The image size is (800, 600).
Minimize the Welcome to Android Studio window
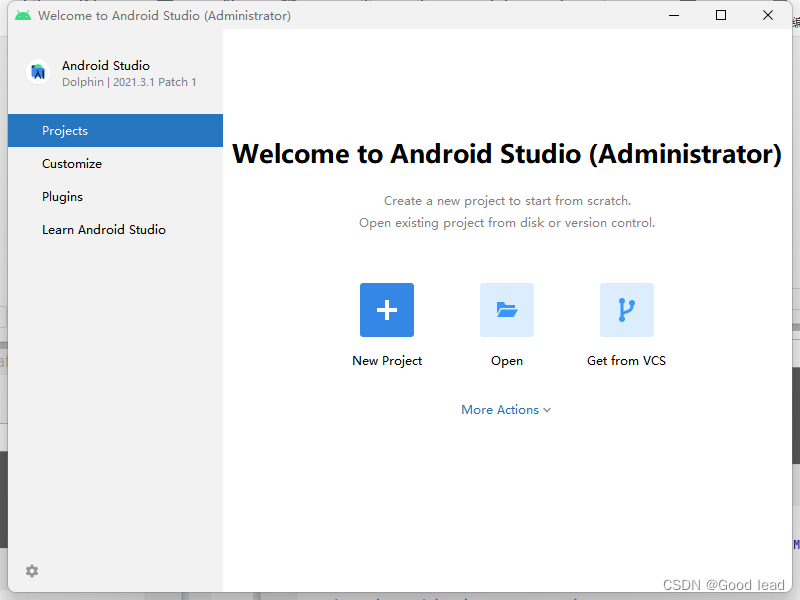(674, 15)
